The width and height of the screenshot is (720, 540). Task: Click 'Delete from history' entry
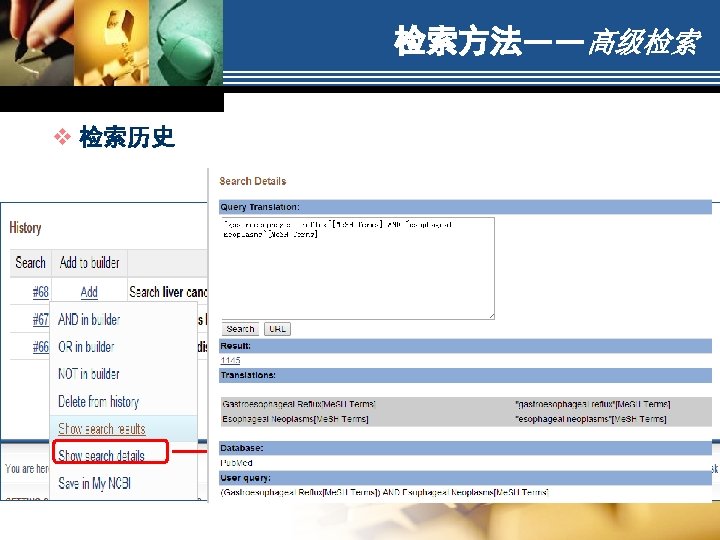tap(98, 401)
